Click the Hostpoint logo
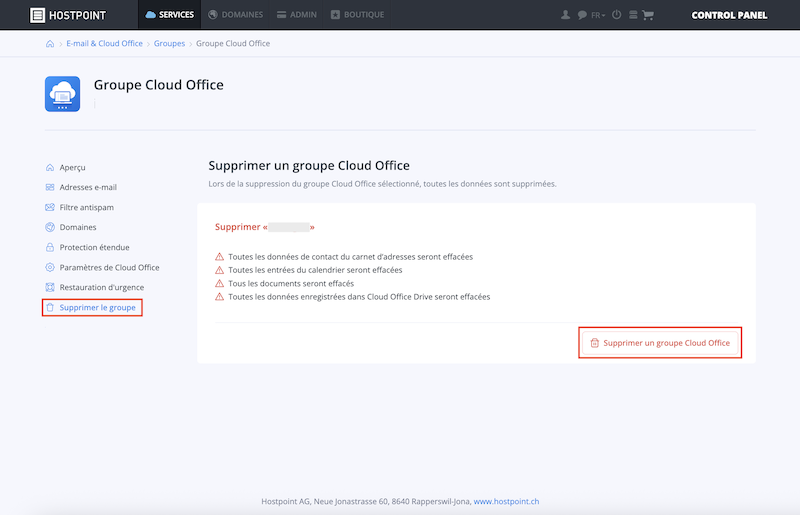The height and width of the screenshot is (515, 800). coord(67,15)
